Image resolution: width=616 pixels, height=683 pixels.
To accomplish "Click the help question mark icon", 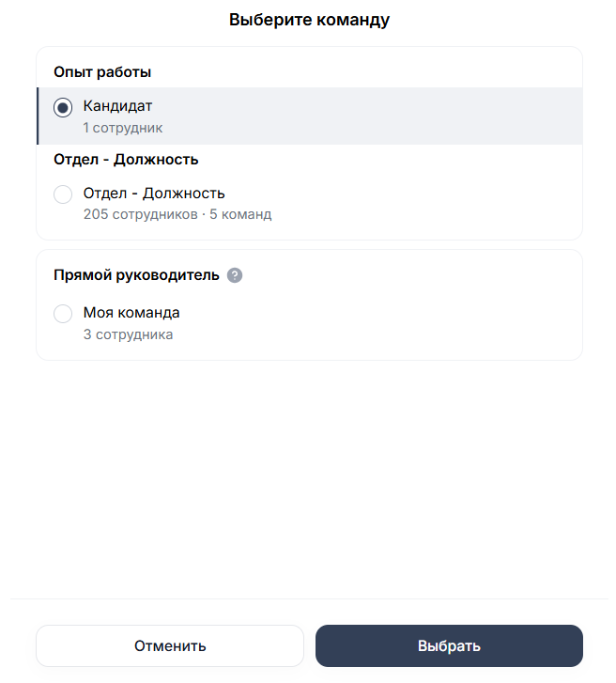I will [x=235, y=275].
